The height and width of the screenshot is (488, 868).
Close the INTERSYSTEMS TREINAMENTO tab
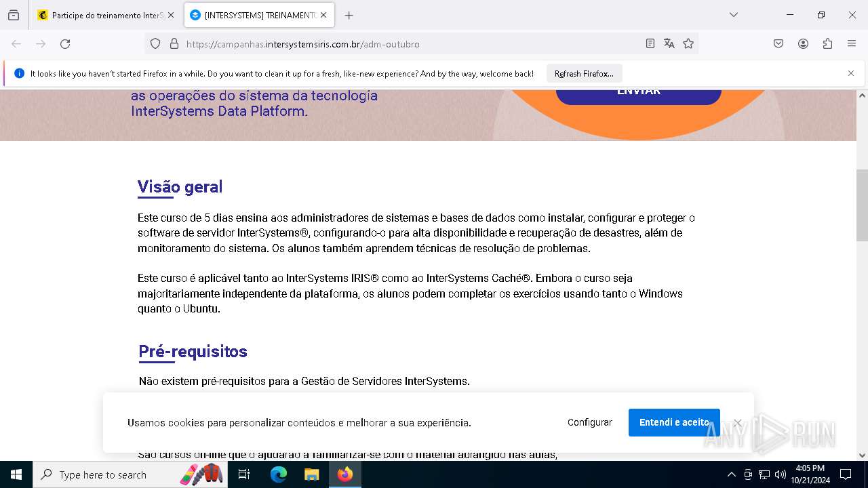(323, 15)
